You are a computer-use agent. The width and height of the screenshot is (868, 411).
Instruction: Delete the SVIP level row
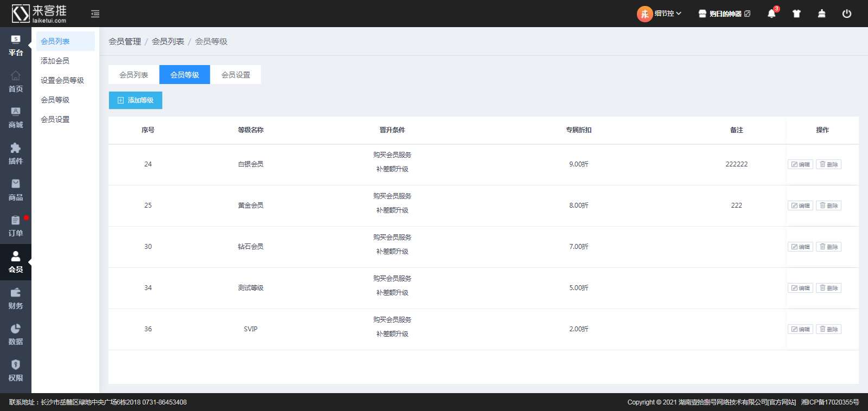click(x=828, y=329)
